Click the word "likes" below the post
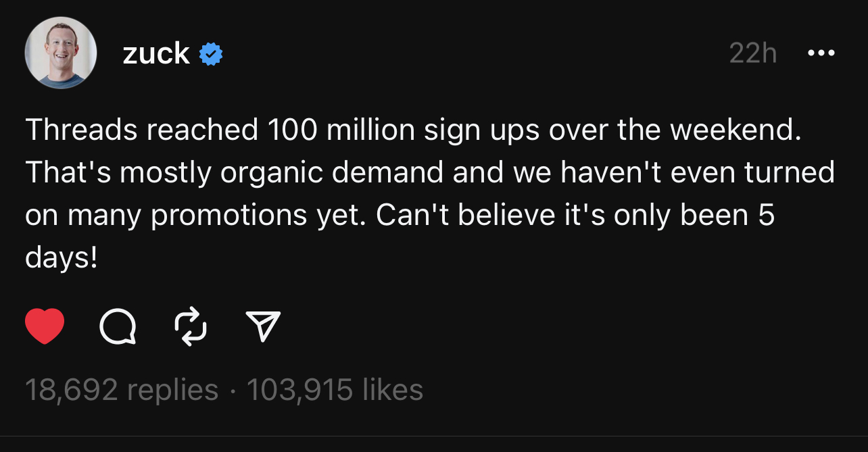The image size is (868, 452). (x=393, y=390)
